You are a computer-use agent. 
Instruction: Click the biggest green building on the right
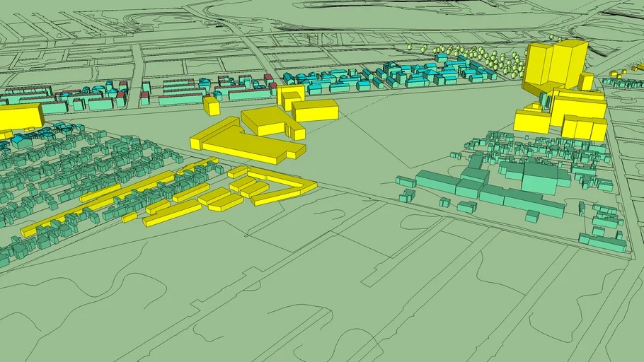click(x=539, y=177)
